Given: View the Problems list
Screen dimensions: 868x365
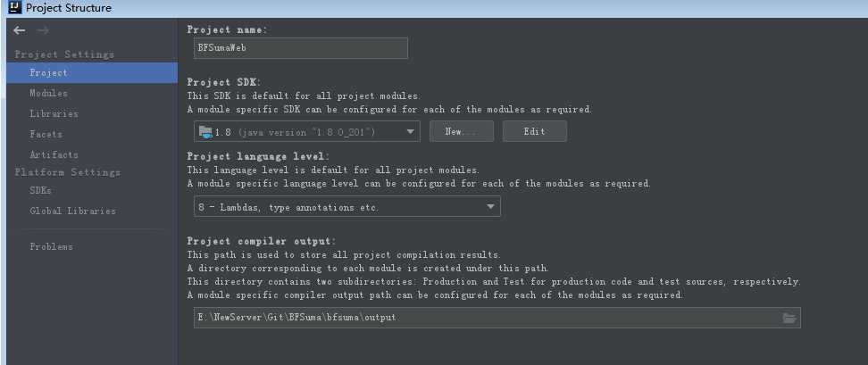Looking at the screenshot, I should click(51, 247).
